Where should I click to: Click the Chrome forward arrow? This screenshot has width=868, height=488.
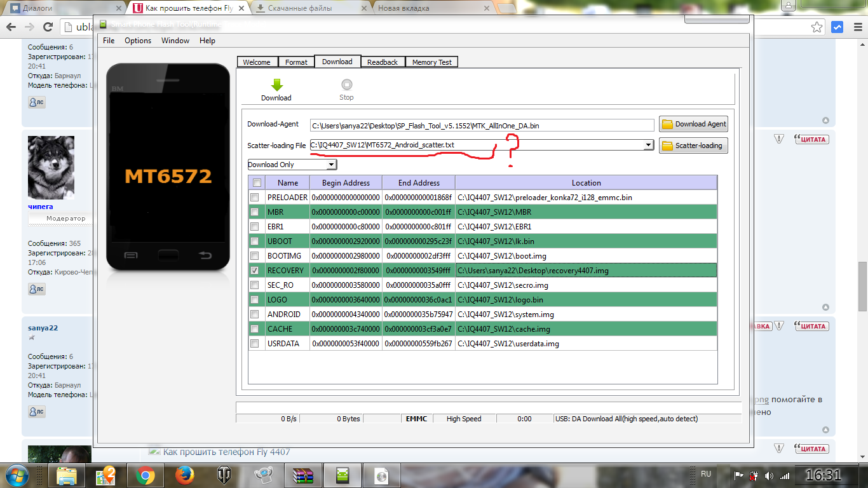pyautogui.click(x=29, y=27)
